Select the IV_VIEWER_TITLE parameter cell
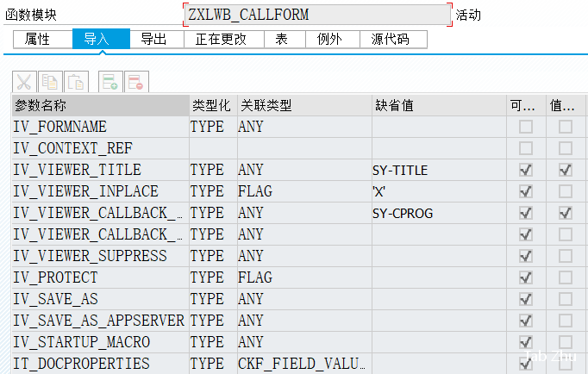 pos(101,170)
